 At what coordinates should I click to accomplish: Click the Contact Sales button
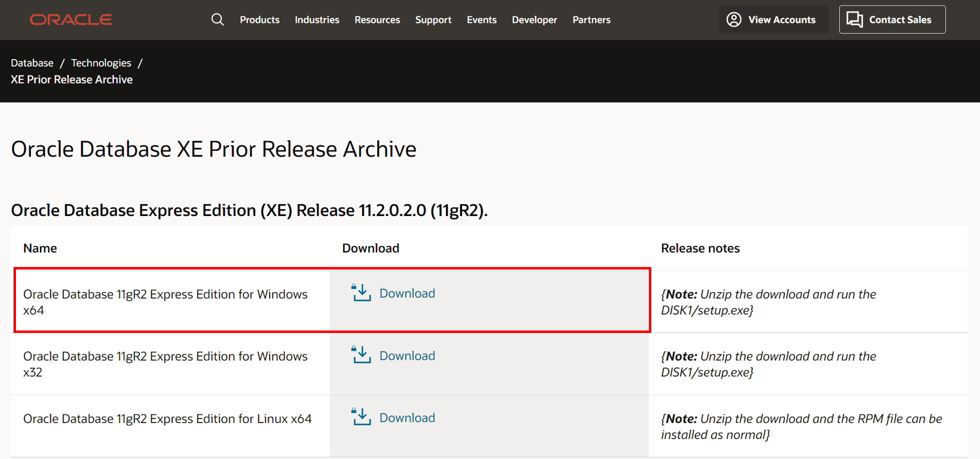892,19
